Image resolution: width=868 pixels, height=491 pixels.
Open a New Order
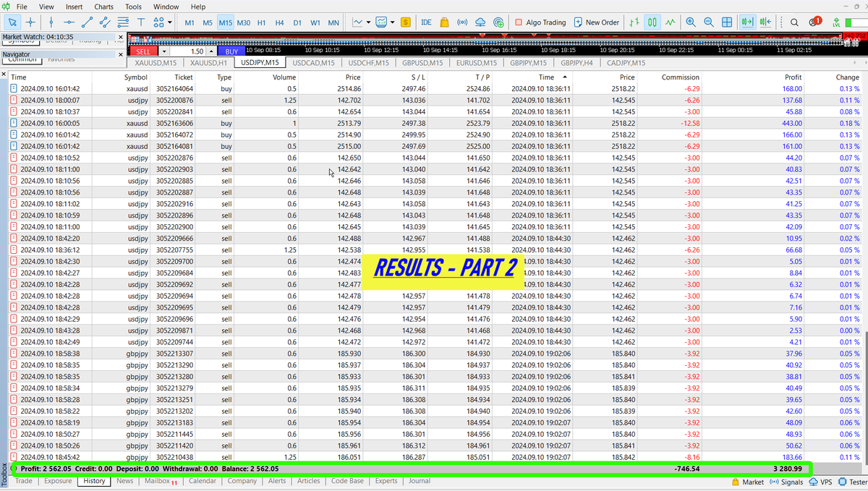596,22
